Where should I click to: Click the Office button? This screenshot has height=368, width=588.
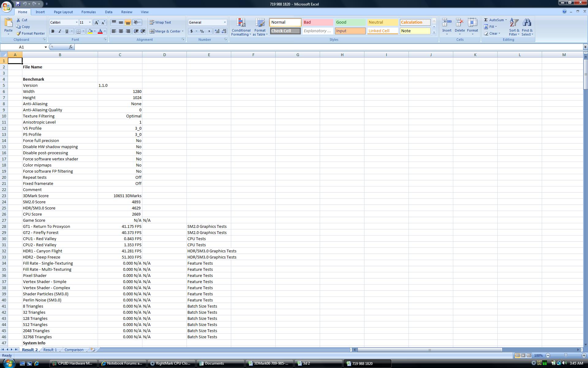(6, 6)
